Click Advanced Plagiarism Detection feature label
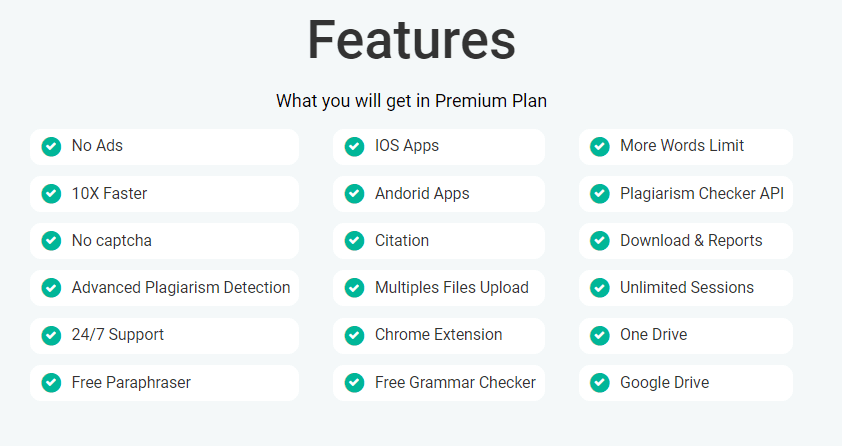Screen dimensions: 842x446 coord(181,288)
